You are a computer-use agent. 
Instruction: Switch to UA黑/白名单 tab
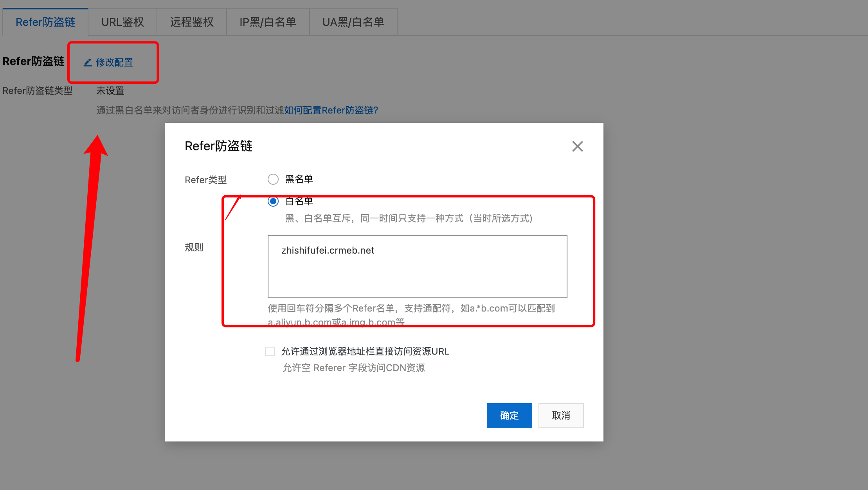pyautogui.click(x=353, y=22)
